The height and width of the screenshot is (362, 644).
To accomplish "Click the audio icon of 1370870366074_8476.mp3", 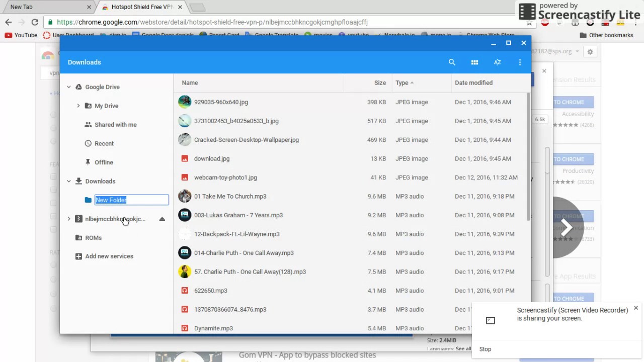I will click(185, 309).
